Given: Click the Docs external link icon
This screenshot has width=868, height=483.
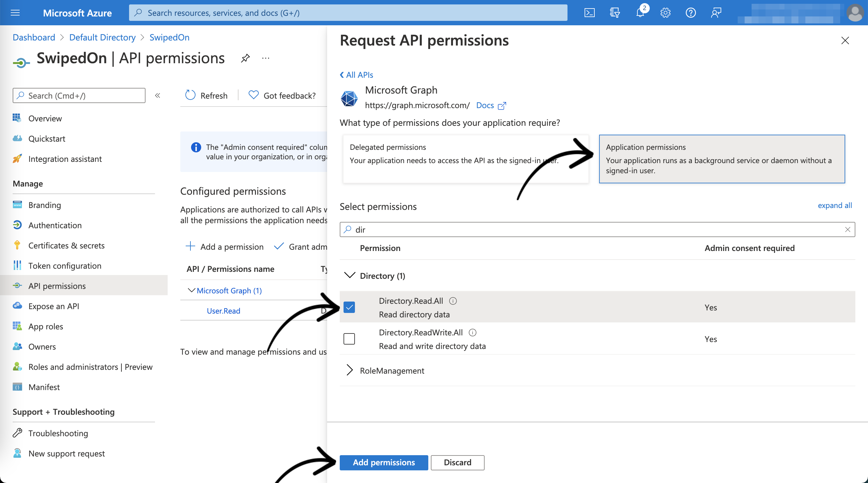Looking at the screenshot, I should [502, 106].
